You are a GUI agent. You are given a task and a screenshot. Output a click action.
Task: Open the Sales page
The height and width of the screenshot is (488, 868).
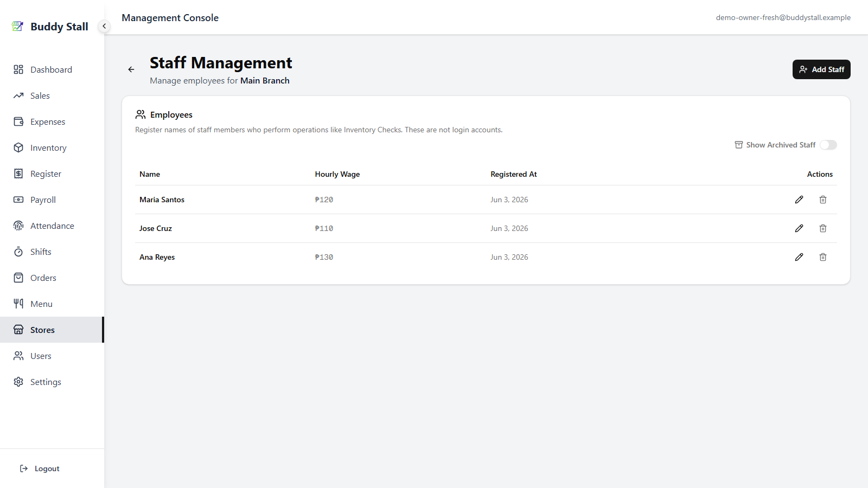pyautogui.click(x=52, y=95)
